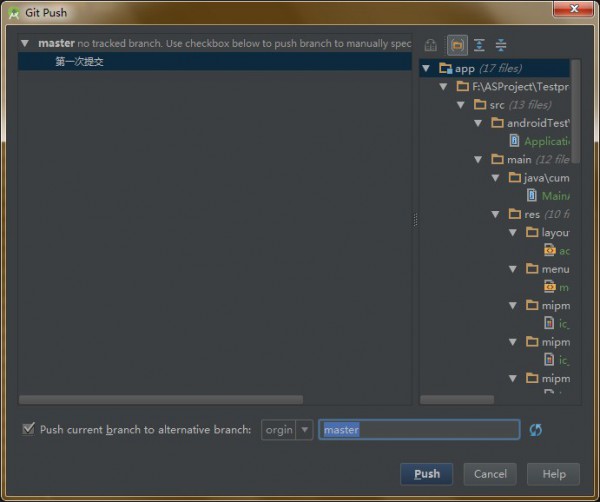Click the menu folder icon
The image size is (600, 502).
532,269
